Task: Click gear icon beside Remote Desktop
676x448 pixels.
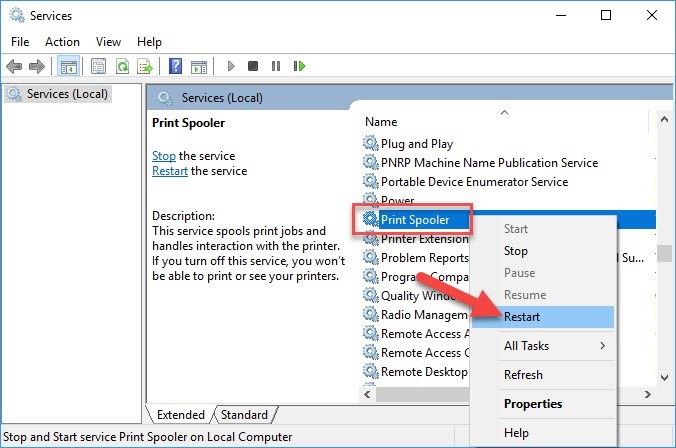Action: 370,371
